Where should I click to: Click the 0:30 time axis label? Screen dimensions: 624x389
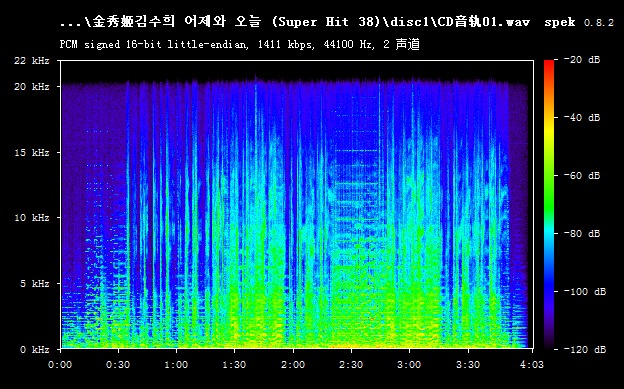(118, 365)
